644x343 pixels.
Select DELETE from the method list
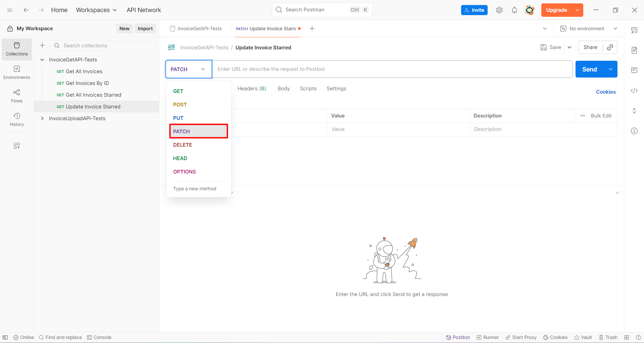(x=183, y=145)
